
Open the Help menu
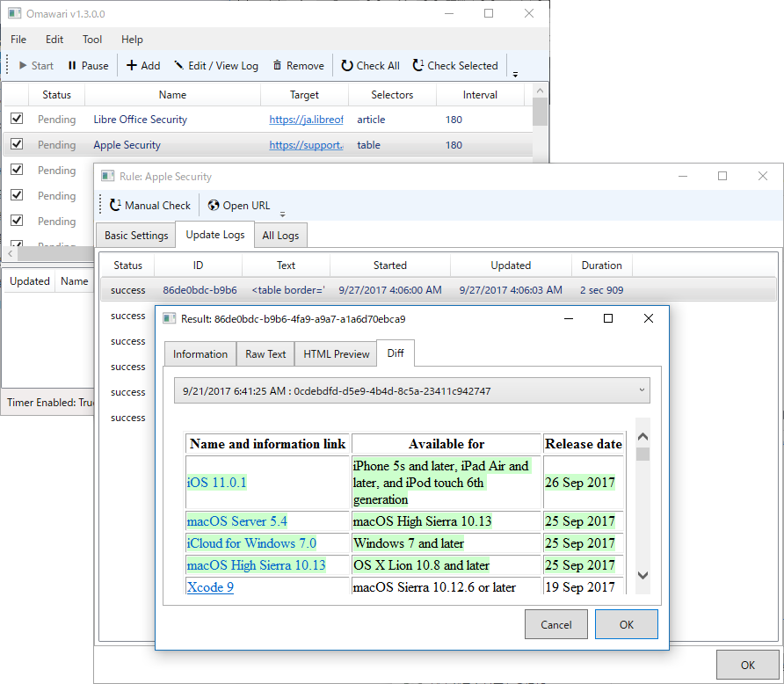[132, 40]
